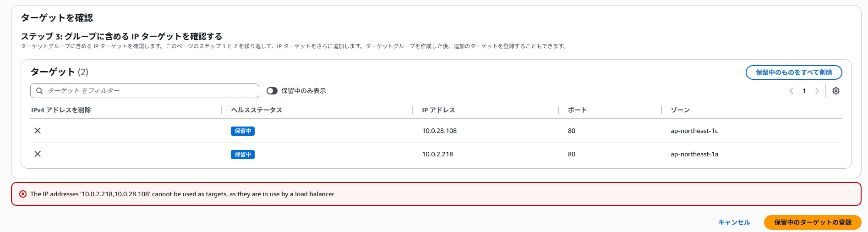868x232 pixels.
Task: Go to next page with the right chevron
Action: click(817, 91)
